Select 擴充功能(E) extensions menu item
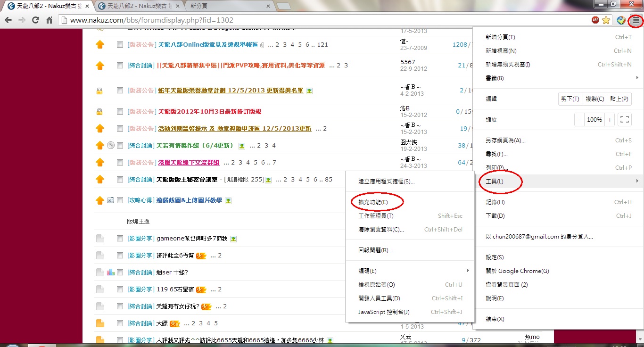 pos(373,202)
